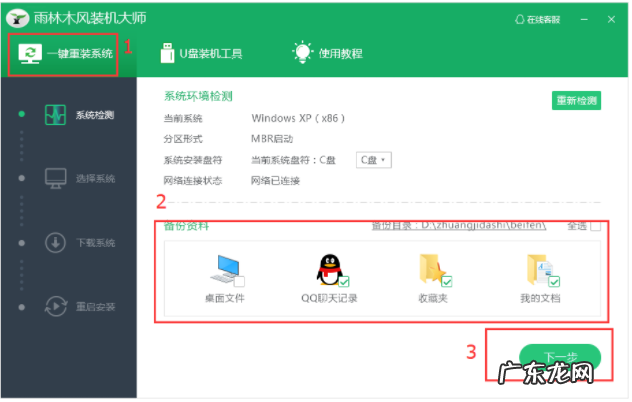
Task: Uncheck 收藏夹 backup checkbox
Action: pyautogui.click(x=447, y=281)
